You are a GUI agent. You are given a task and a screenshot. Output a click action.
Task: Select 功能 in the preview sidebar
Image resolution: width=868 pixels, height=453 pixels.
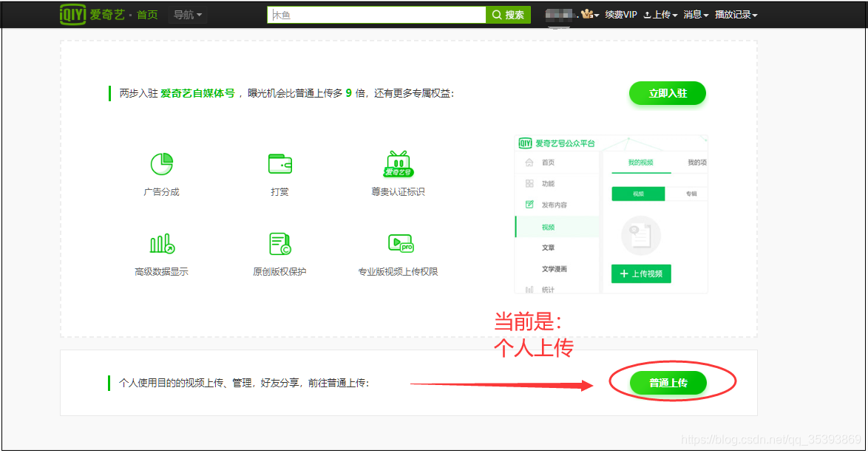(548, 183)
